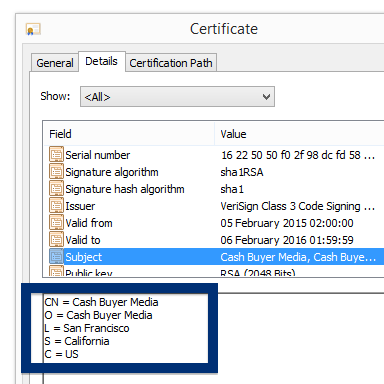Select the Signature hash algorithm row

[214, 189]
